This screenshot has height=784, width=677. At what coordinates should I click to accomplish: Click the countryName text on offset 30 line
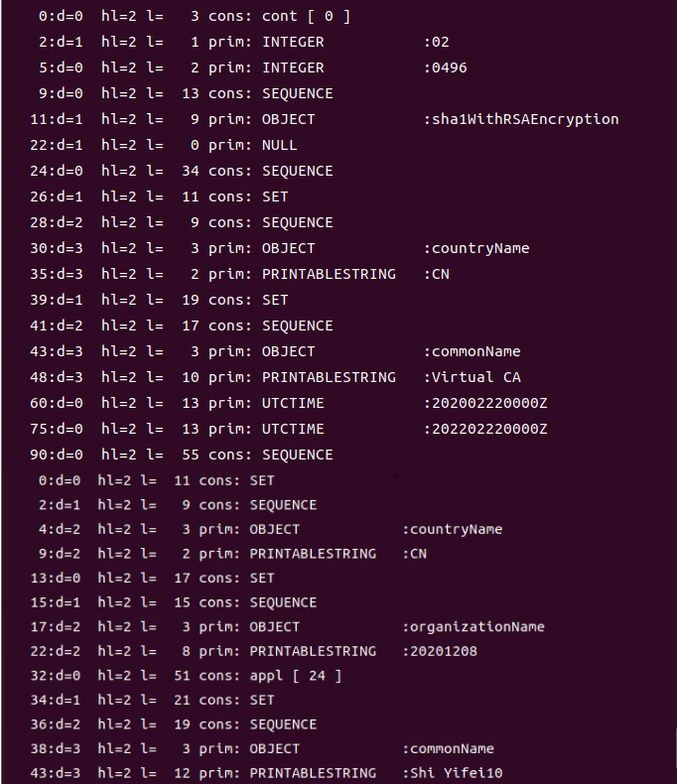478,248
